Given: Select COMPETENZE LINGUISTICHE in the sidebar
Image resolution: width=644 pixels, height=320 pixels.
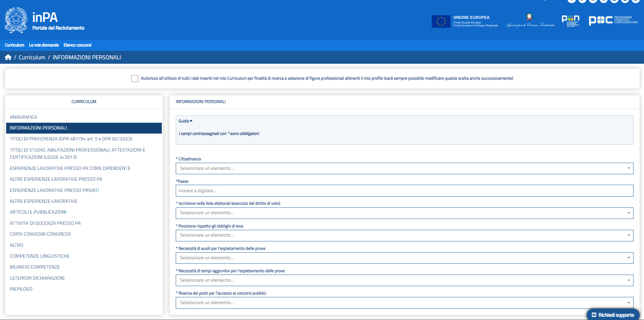Looking at the screenshot, I should tap(84, 256).
